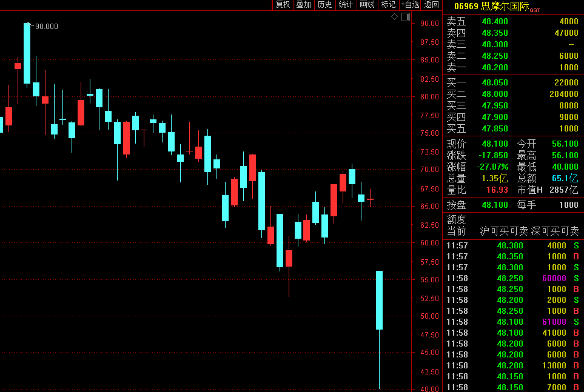The height and width of the screenshot is (392, 584).
Task: Click the 市值H market cap label
Action: (x=529, y=190)
